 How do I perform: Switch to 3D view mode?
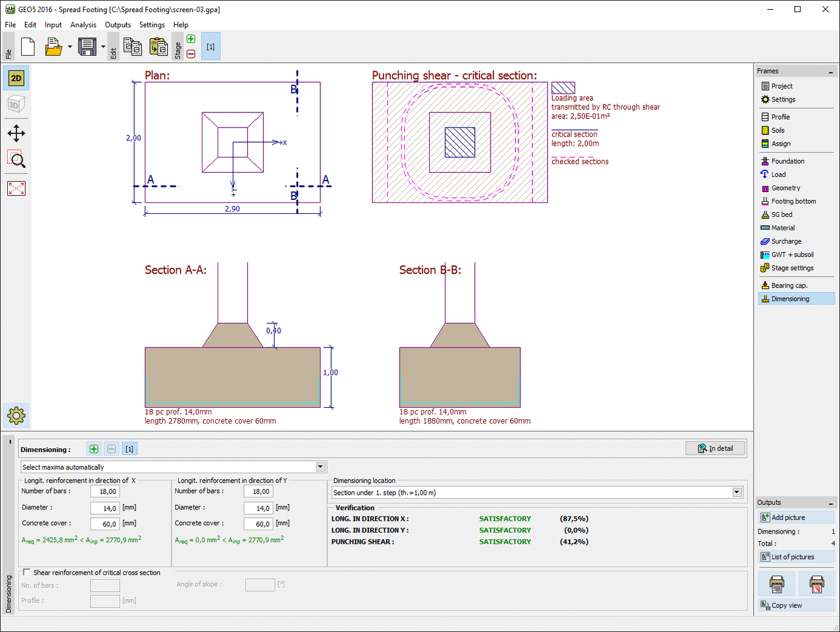point(16,103)
